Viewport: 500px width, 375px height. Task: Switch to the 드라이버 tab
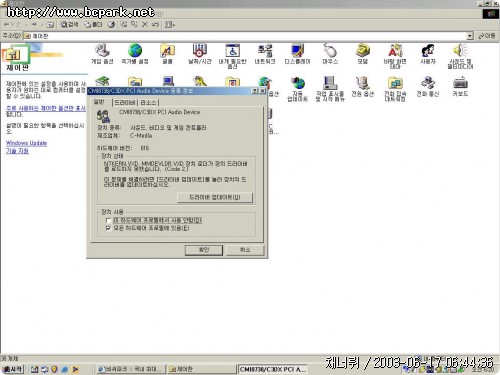point(125,103)
